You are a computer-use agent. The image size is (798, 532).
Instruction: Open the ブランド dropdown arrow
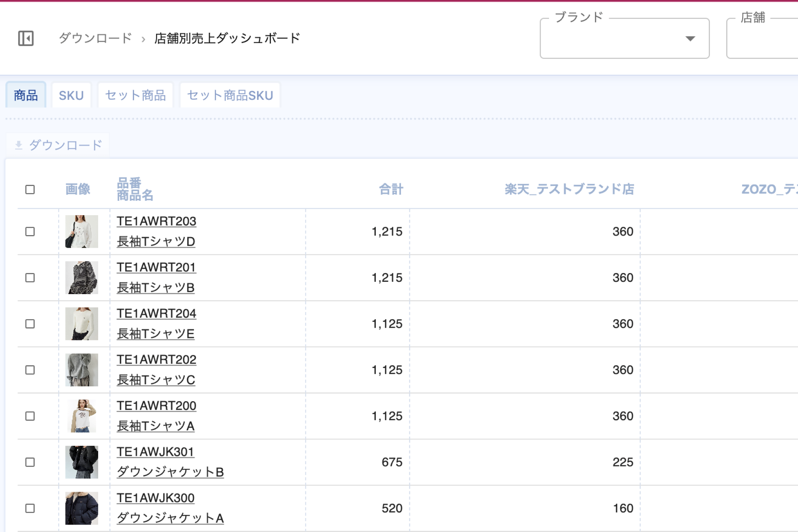[690, 39]
